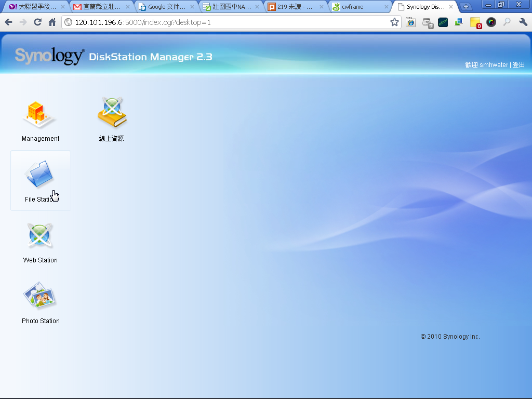Switch to the Gmail 宜蘭縣立壯 tab

click(100, 7)
